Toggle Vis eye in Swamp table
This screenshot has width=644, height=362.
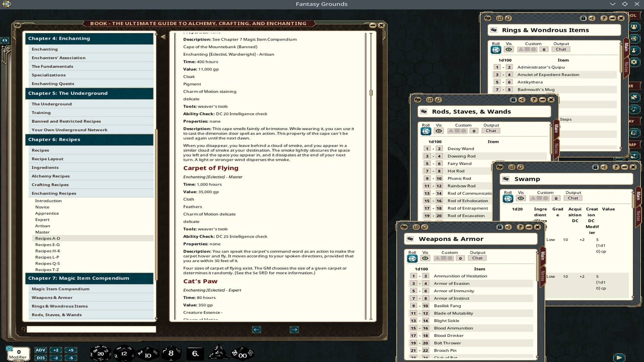click(x=521, y=198)
